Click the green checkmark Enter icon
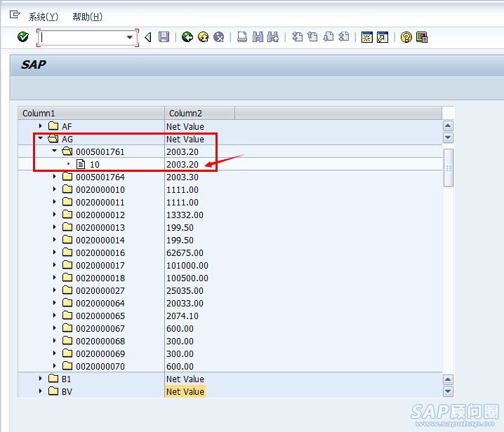This screenshot has height=432, width=504. coord(23,37)
